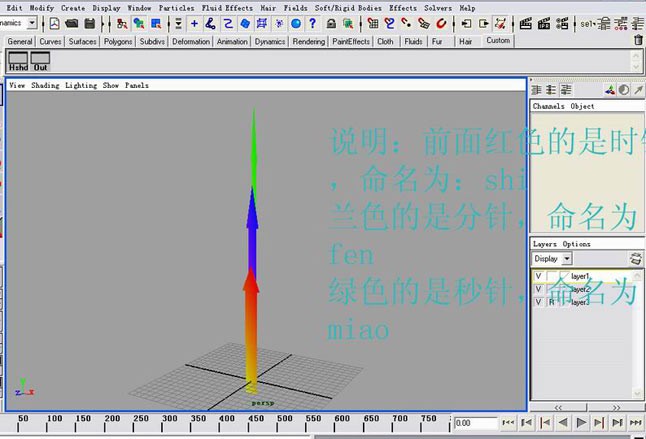This screenshot has width=646, height=439.
Task: Click the padlock lock selection icon
Action: [x=331, y=24]
